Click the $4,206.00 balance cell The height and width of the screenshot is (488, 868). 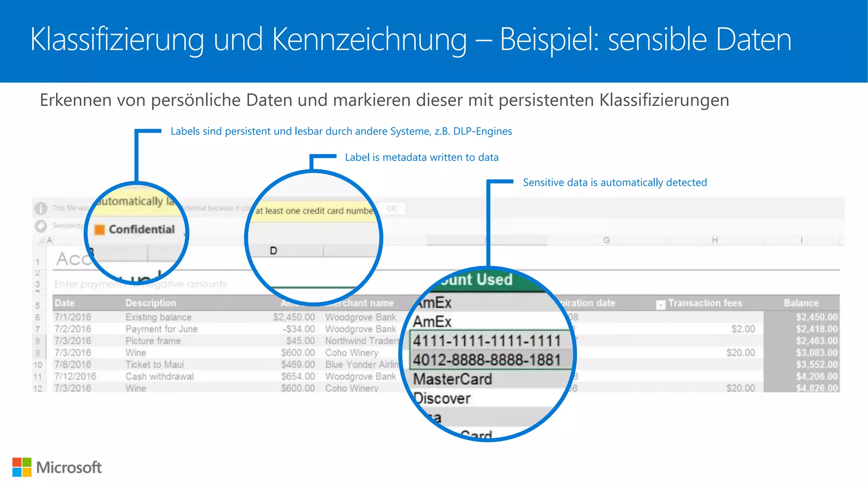pyautogui.click(x=817, y=376)
